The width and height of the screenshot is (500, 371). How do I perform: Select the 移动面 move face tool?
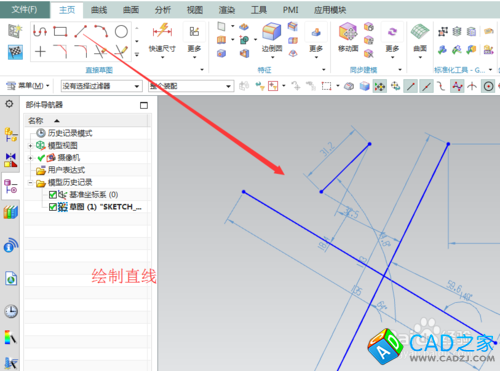click(348, 38)
